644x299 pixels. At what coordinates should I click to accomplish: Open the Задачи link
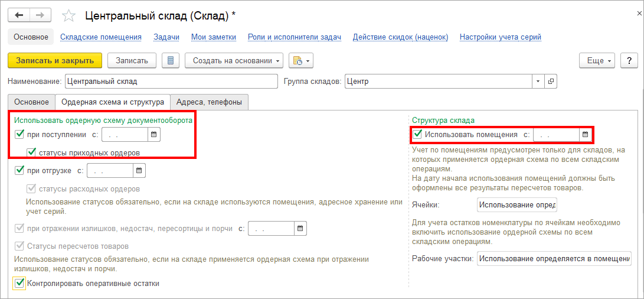coord(166,37)
